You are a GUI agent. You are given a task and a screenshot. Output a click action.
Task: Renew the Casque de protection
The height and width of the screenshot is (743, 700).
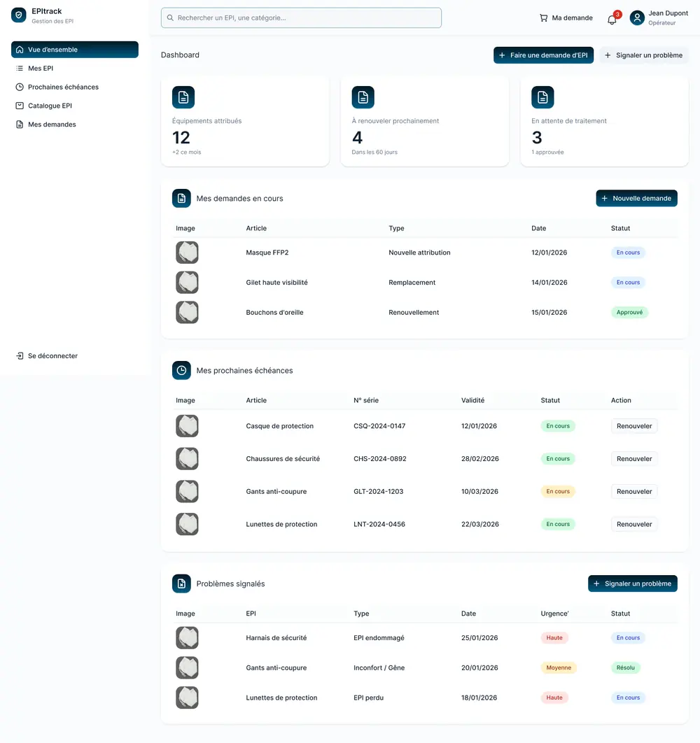point(634,426)
